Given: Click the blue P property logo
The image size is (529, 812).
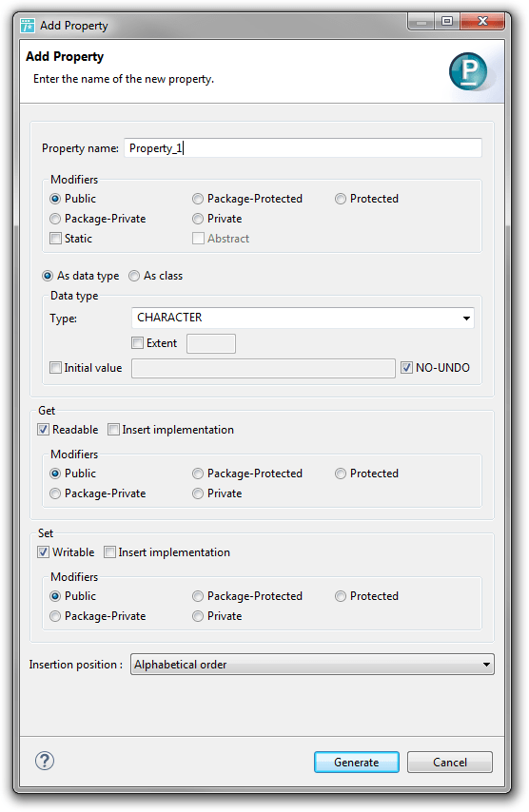Looking at the screenshot, I should [x=468, y=71].
